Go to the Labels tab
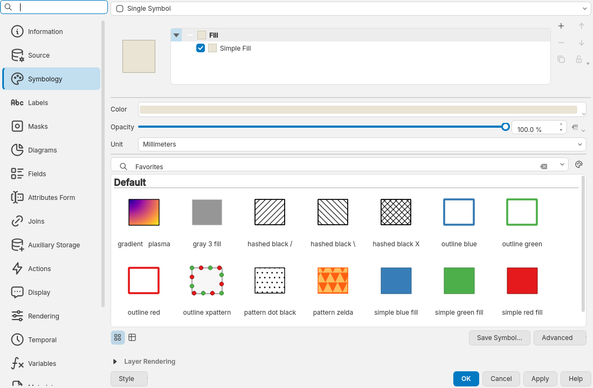 [51, 102]
